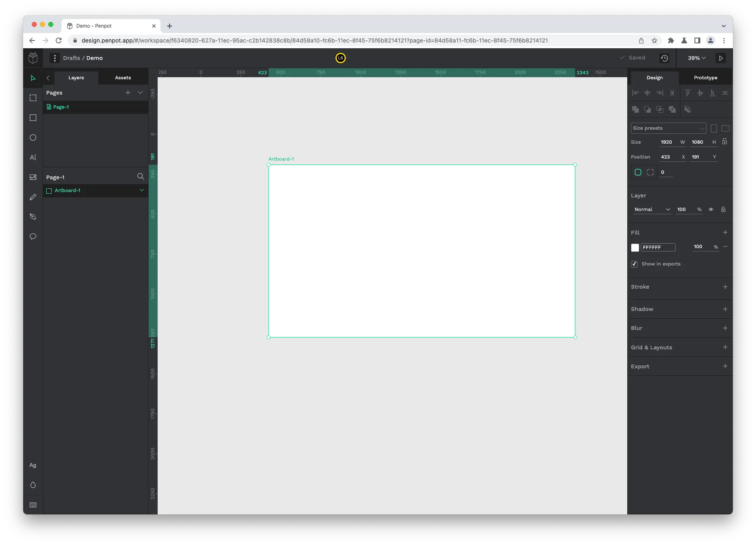
Task: Open the version History panel
Action: point(664,58)
